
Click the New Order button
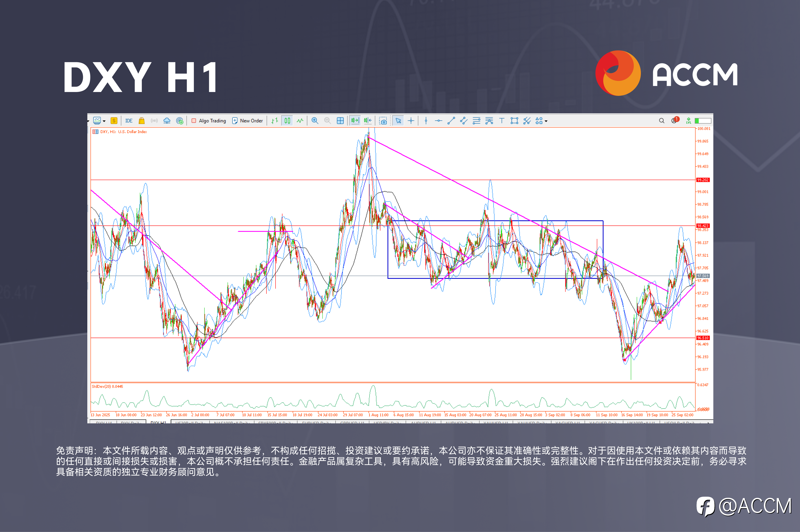[x=248, y=121]
